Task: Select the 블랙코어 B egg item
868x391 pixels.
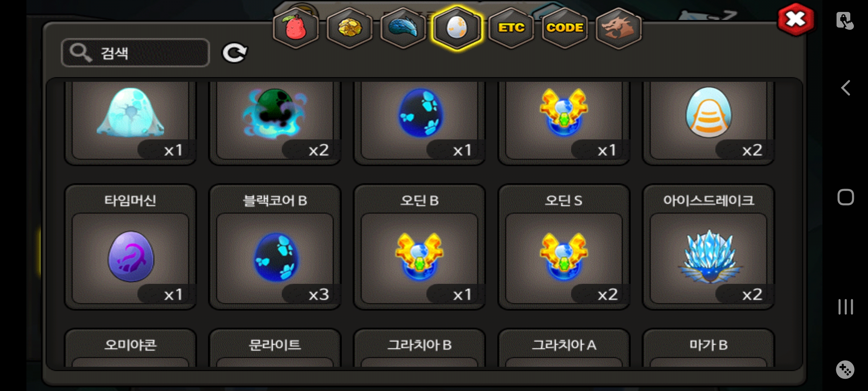Action: tap(275, 247)
